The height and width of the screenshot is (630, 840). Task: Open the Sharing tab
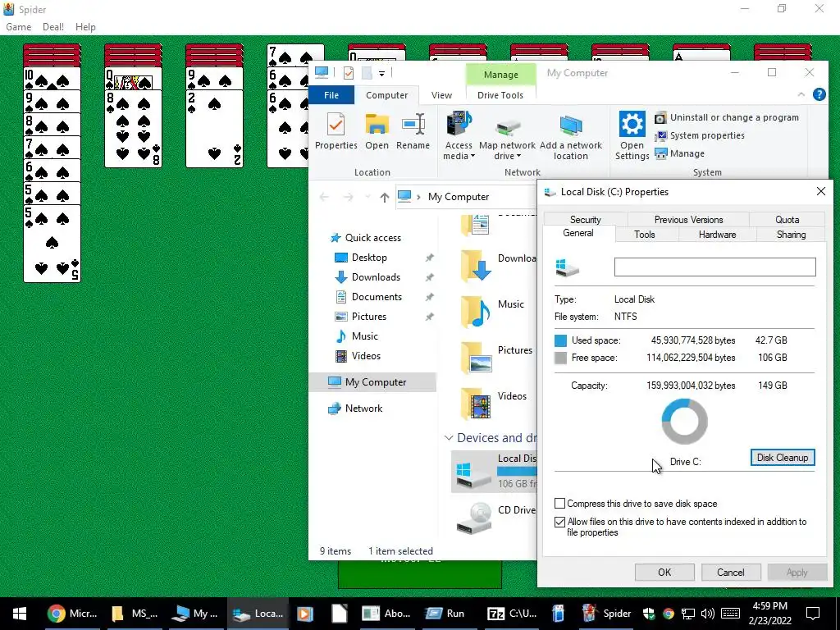tap(791, 235)
